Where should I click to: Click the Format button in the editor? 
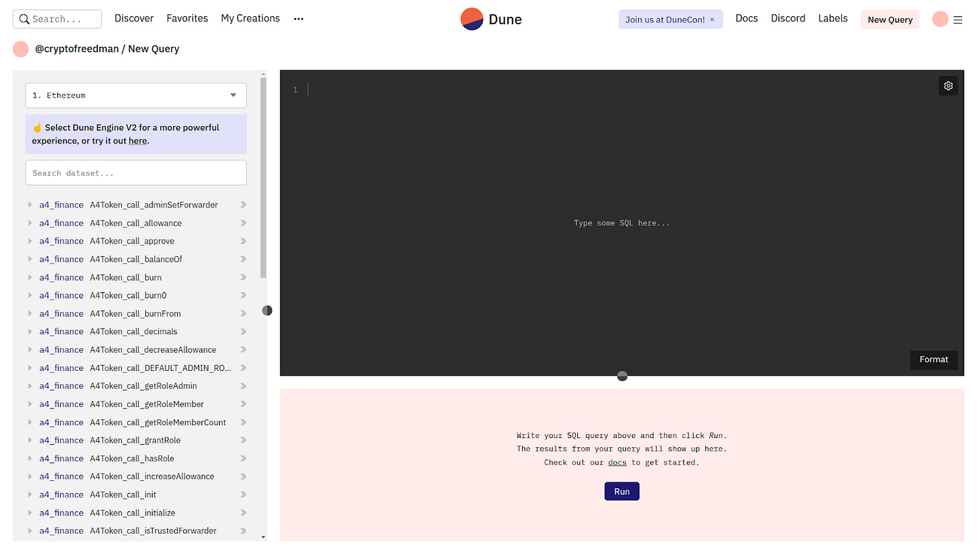934,359
